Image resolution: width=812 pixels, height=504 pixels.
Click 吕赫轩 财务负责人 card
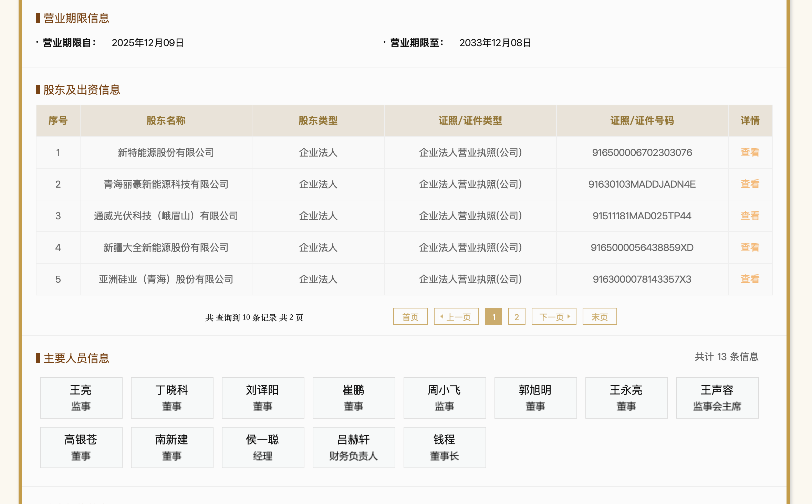[x=353, y=447]
